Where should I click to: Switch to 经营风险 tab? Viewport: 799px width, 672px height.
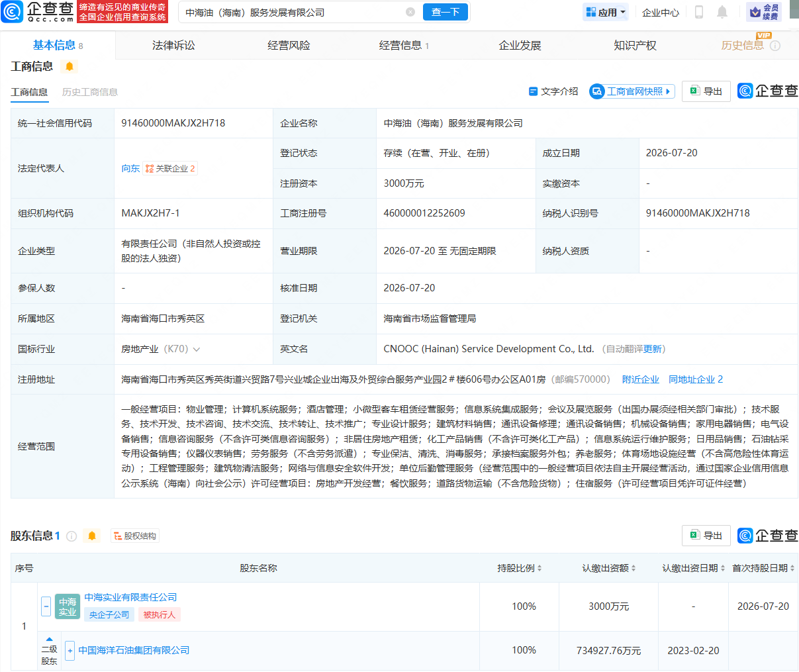coord(289,45)
